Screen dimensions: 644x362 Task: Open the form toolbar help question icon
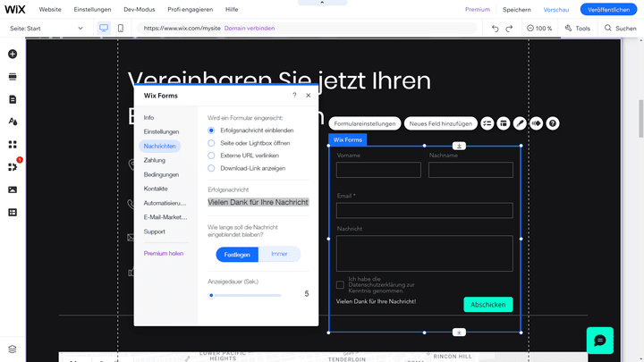pos(553,123)
